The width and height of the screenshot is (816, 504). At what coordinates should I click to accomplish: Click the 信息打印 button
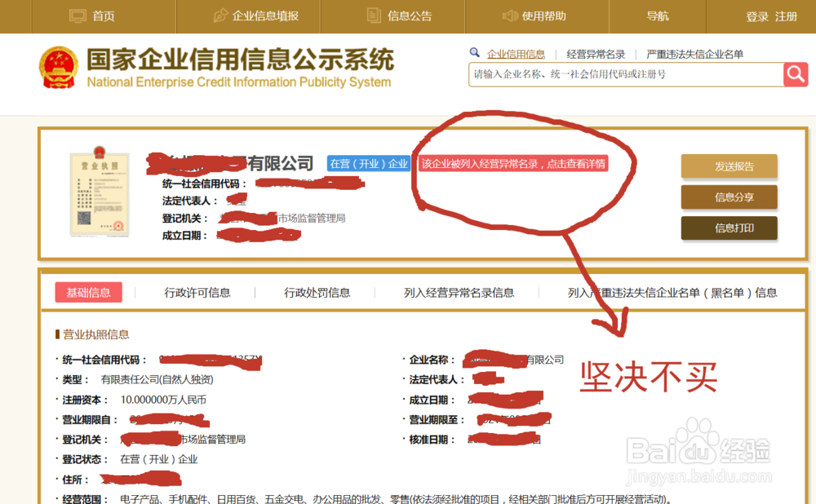[729, 228]
